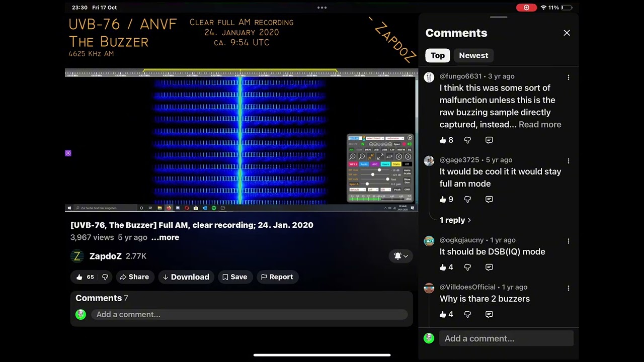Click the SDR max zoom-out diagonal arrows

click(x=380, y=156)
